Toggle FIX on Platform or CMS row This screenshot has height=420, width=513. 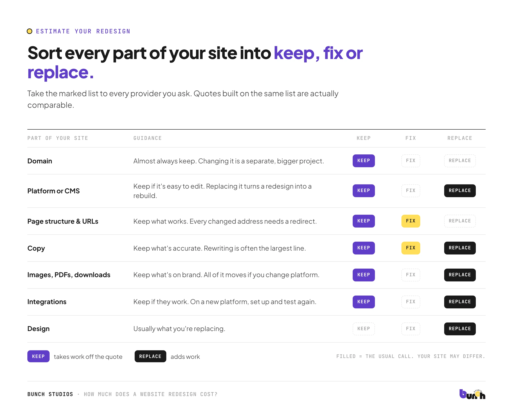(410, 191)
